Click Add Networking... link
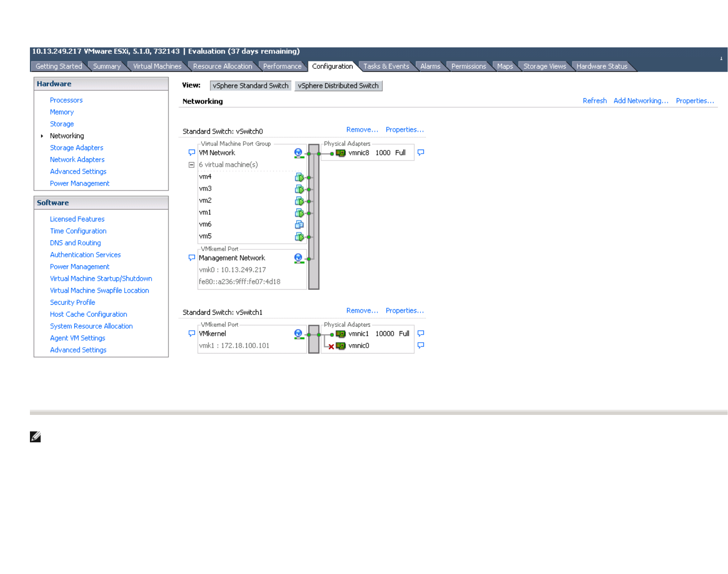728x574 pixels. pos(641,101)
